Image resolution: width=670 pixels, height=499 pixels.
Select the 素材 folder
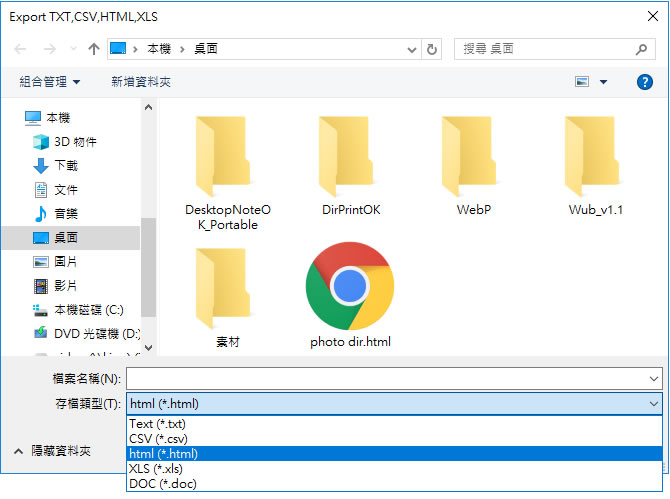click(227, 298)
